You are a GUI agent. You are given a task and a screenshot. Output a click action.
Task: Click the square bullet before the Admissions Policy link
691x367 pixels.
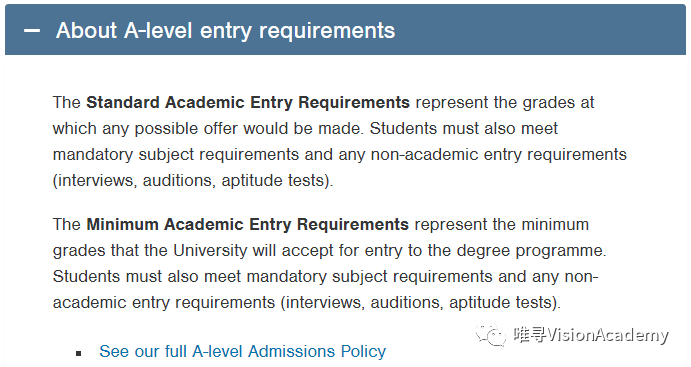[x=78, y=353]
